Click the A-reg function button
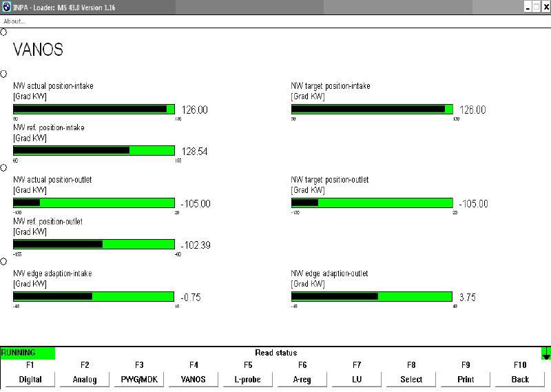 (302, 379)
